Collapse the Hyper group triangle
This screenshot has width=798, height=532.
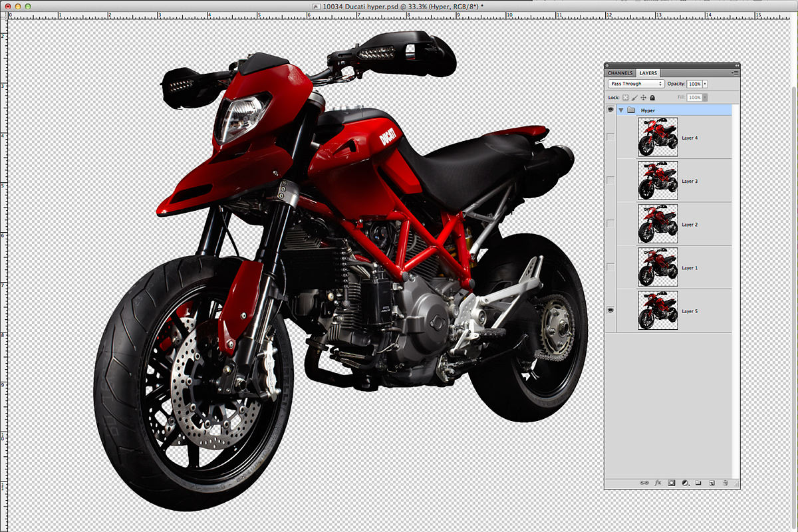point(621,110)
